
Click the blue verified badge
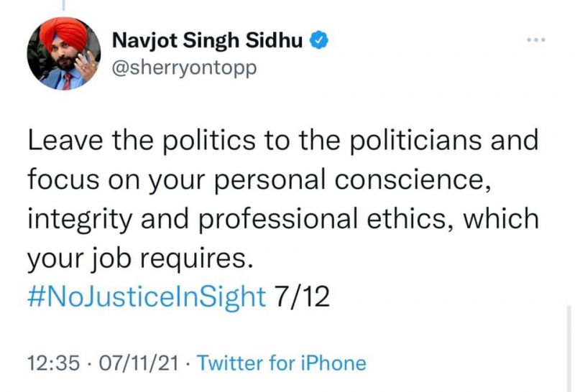point(319,42)
